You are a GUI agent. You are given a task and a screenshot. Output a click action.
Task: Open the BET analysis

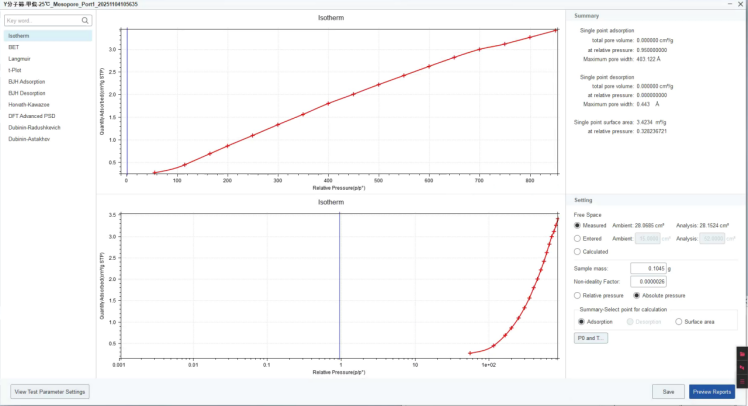coord(13,47)
